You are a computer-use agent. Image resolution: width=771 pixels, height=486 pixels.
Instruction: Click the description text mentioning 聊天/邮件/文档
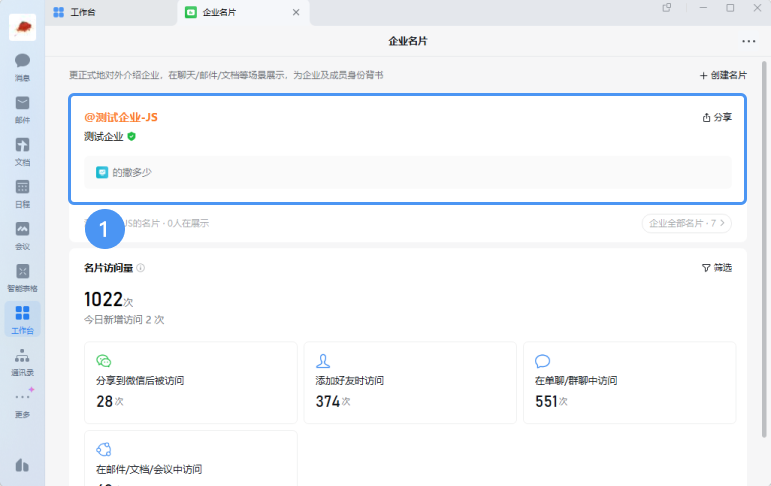click(226, 75)
